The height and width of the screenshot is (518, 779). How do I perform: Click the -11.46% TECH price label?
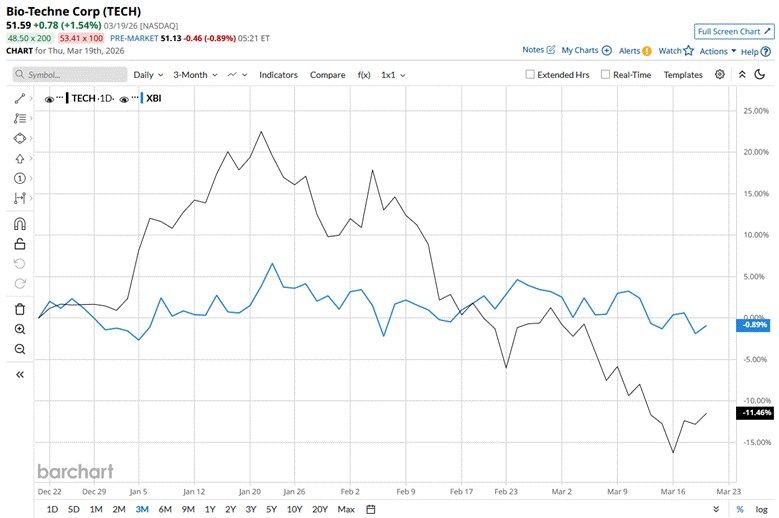755,413
